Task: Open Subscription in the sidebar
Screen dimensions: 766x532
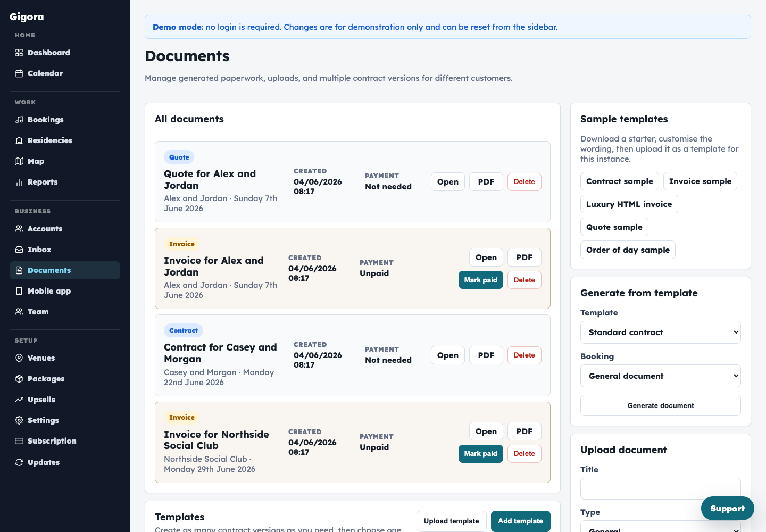Action: [x=65, y=441]
